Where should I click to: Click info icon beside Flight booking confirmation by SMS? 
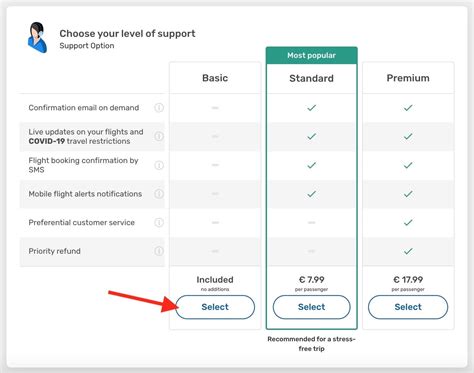click(159, 165)
